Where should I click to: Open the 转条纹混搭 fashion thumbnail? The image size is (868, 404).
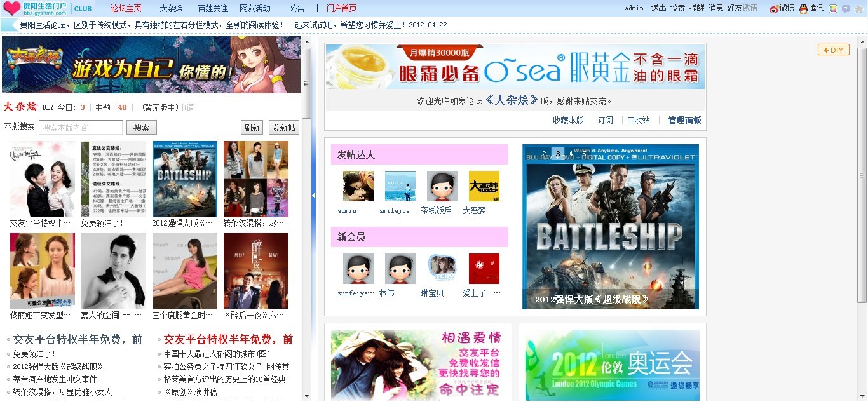pos(255,179)
